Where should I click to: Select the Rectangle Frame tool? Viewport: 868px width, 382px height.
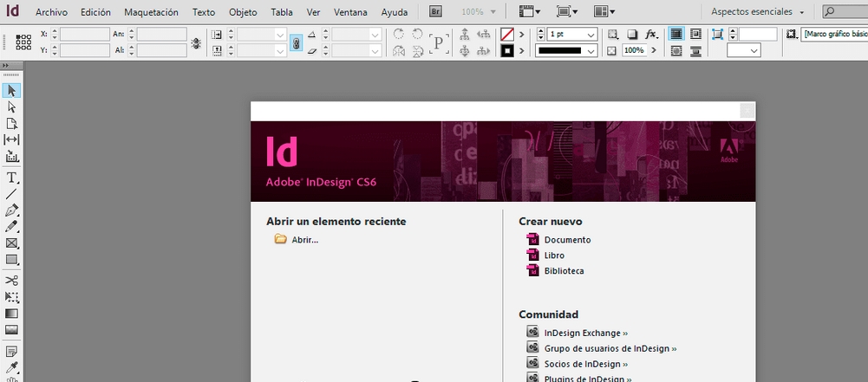(x=11, y=243)
